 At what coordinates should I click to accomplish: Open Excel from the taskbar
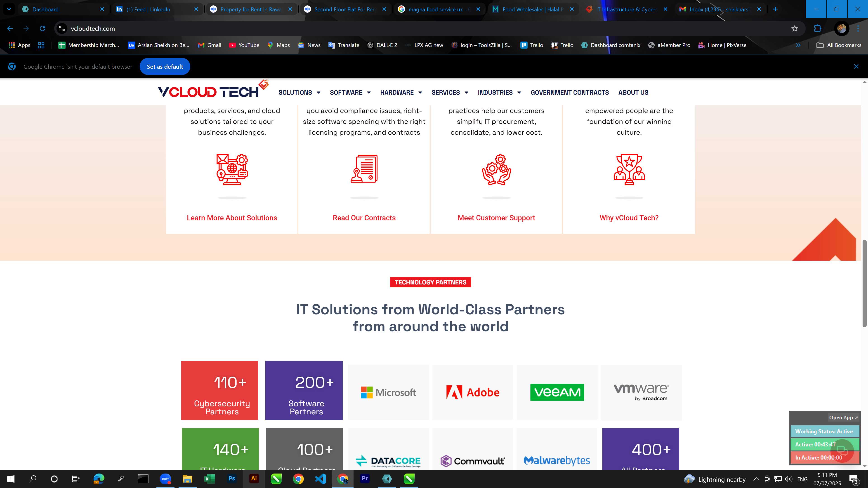pos(209,479)
